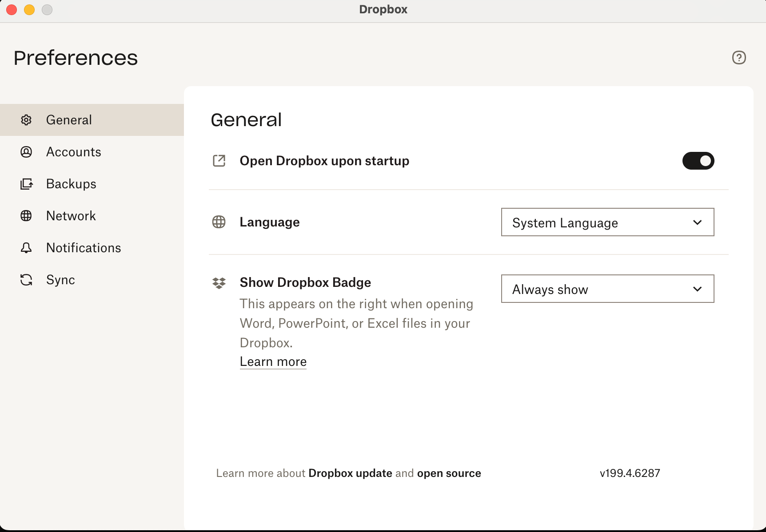Select the General tab label
Screen dimensions: 766x532
pyautogui.click(x=69, y=120)
